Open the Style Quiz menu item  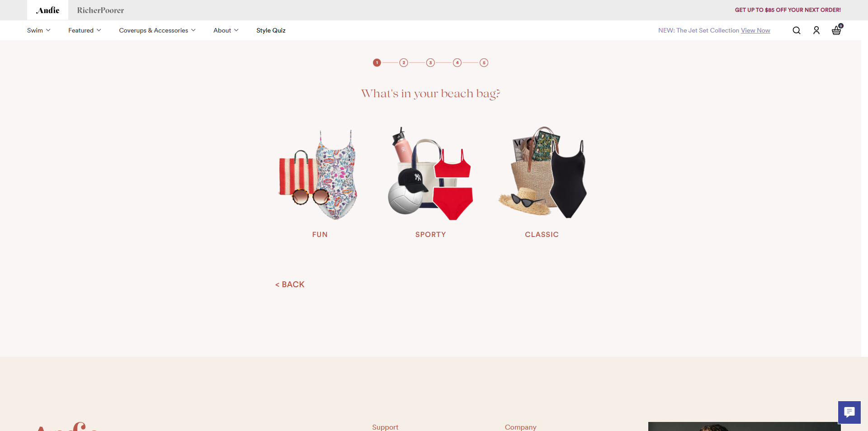coord(271,30)
